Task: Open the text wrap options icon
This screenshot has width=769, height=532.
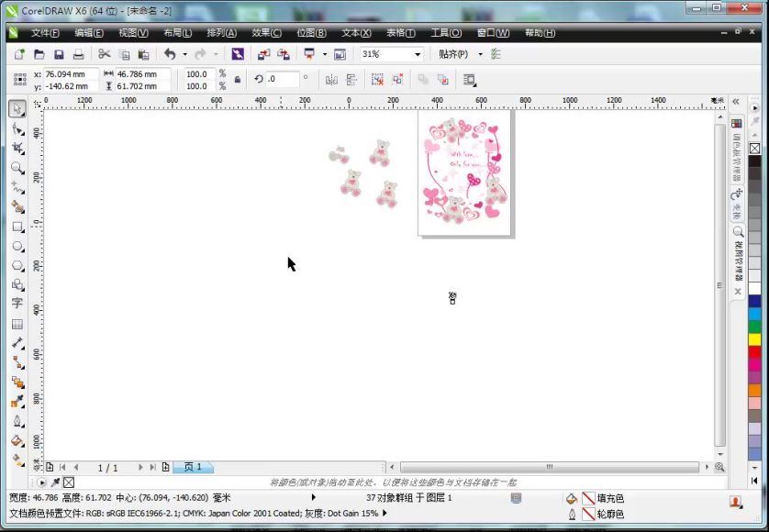Action: 469,80
